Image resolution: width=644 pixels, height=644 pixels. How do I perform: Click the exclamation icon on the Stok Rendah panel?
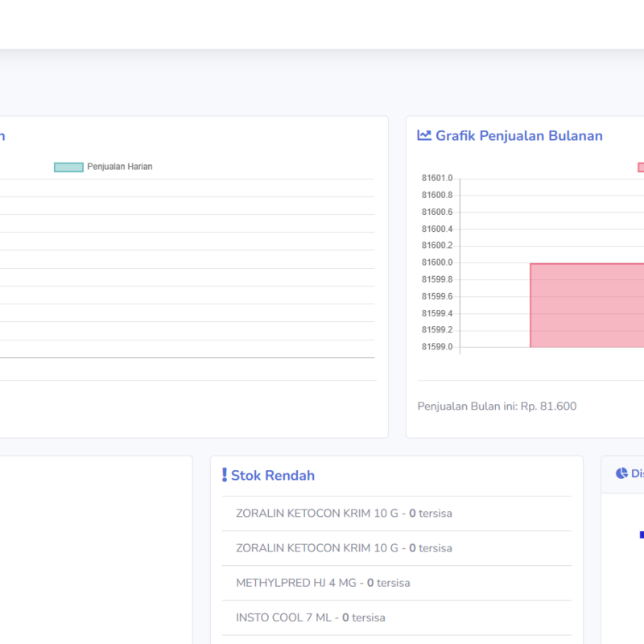225,474
